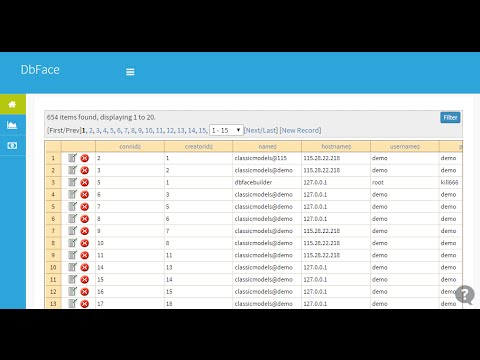This screenshot has width=480, height=360.
Task: Delete record in row 9
Action: tap(85, 255)
